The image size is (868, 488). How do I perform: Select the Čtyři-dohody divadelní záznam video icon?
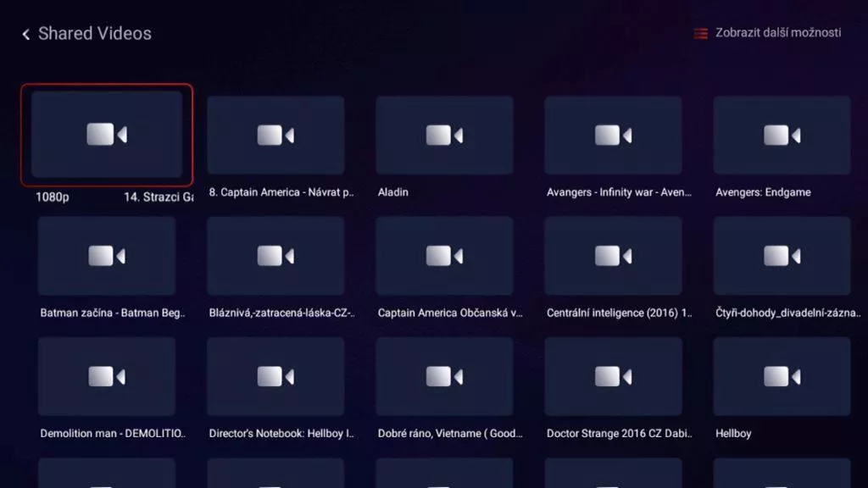coord(782,256)
